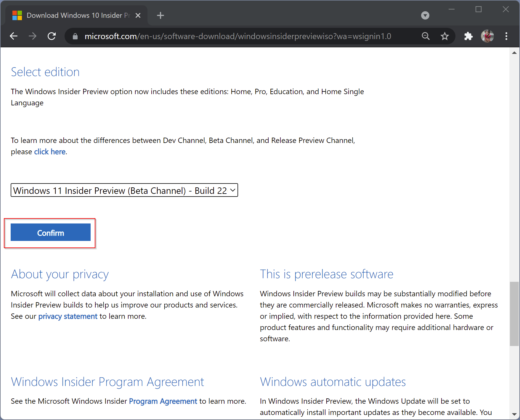
Task: Click 'Windows Insider Program Agreement' heading
Action: [107, 382]
